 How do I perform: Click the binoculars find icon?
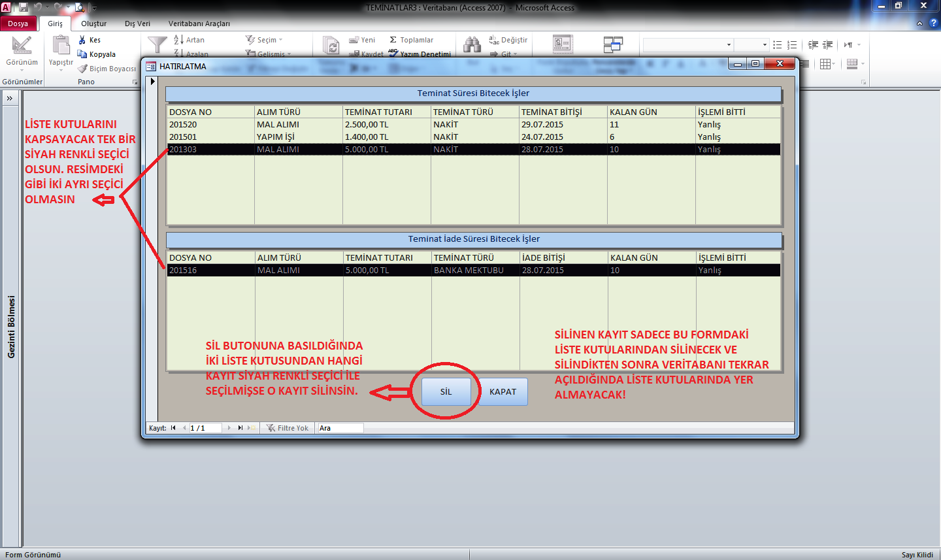click(472, 44)
